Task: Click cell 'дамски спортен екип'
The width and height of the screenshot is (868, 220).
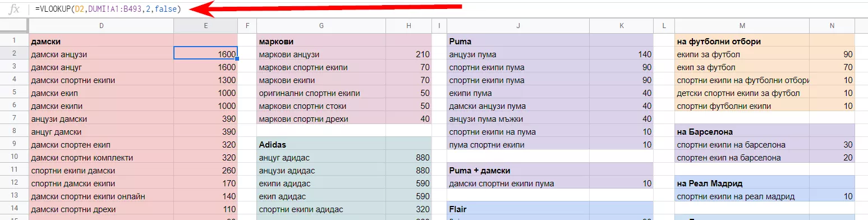Action: pos(101,145)
